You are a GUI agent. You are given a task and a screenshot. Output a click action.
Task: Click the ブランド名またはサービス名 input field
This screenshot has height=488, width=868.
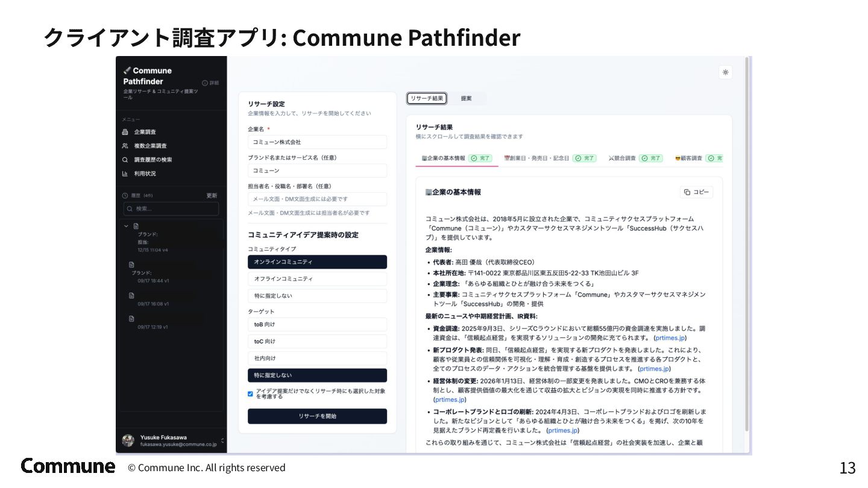pos(317,170)
